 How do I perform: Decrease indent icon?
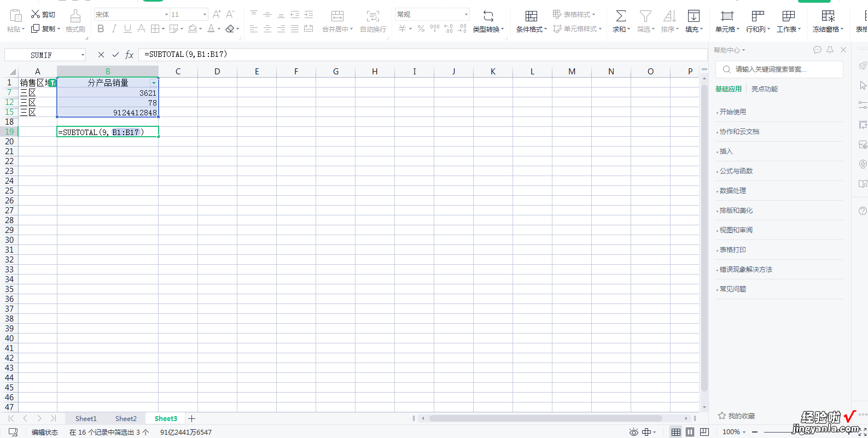point(295,14)
